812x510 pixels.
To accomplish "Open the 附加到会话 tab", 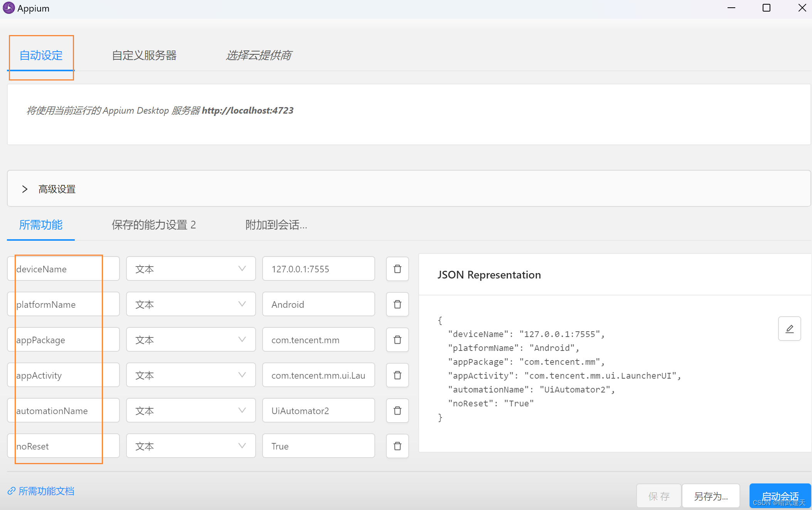I will [276, 225].
